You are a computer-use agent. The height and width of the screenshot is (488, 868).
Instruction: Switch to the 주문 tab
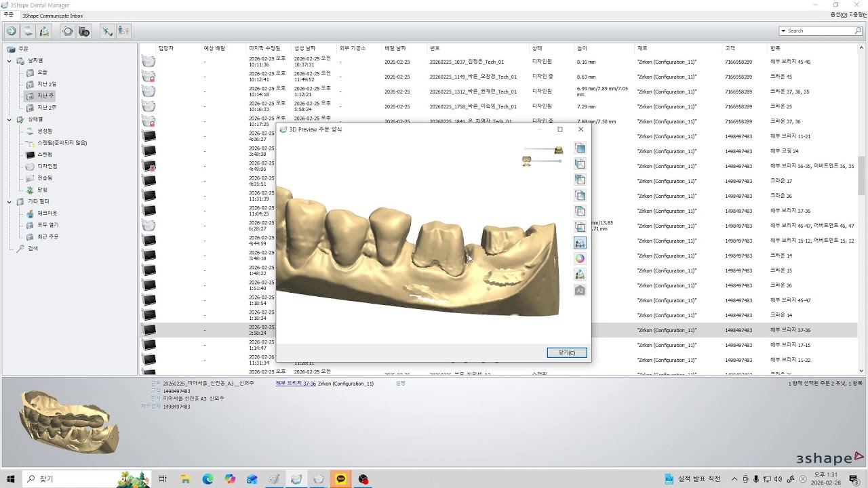click(x=9, y=15)
